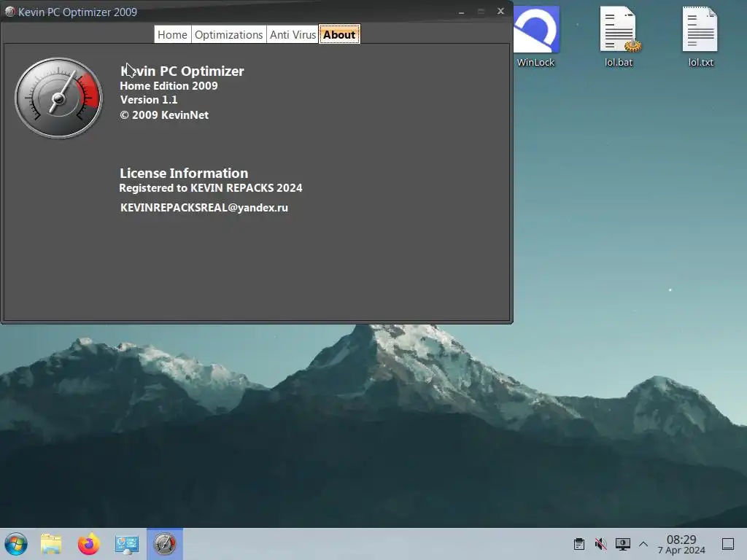The width and height of the screenshot is (747, 560).
Task: Click the 'Registered to KEVIN REPACKS 2024' text
Action: pos(211,188)
